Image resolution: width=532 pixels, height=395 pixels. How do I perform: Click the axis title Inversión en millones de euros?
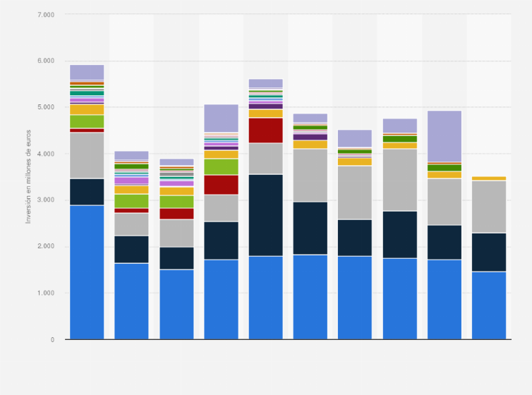(x=29, y=176)
